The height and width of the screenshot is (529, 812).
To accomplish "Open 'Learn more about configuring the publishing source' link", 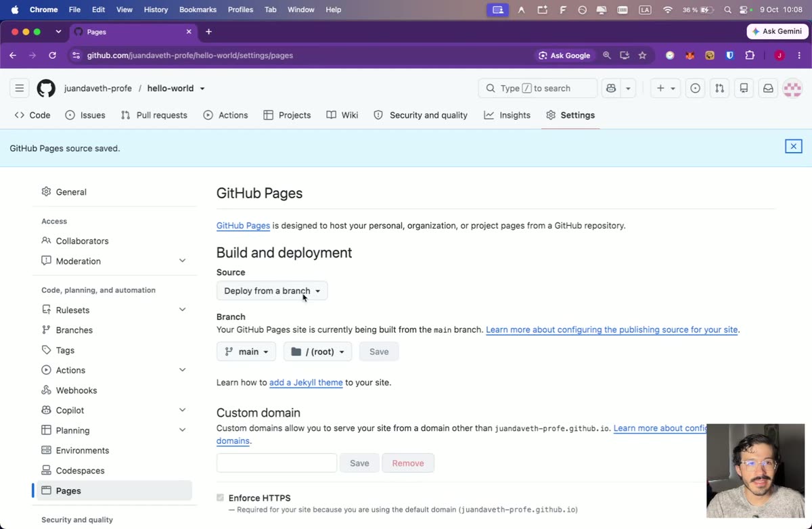I will [612, 330].
